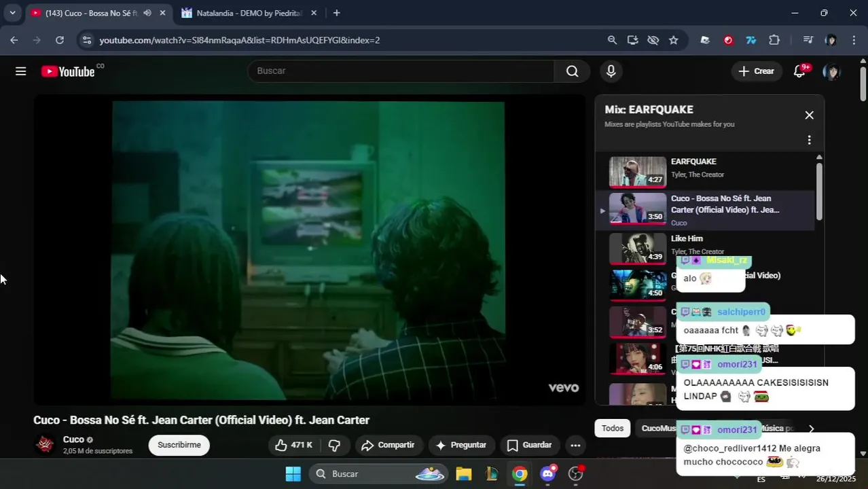Open a new browser tab
This screenshot has width=868, height=489.
click(336, 13)
